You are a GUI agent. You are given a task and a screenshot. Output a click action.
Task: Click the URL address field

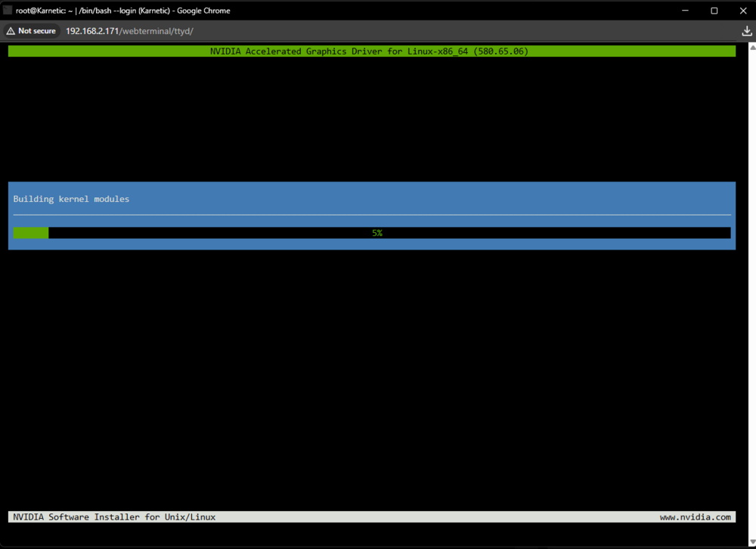point(129,31)
